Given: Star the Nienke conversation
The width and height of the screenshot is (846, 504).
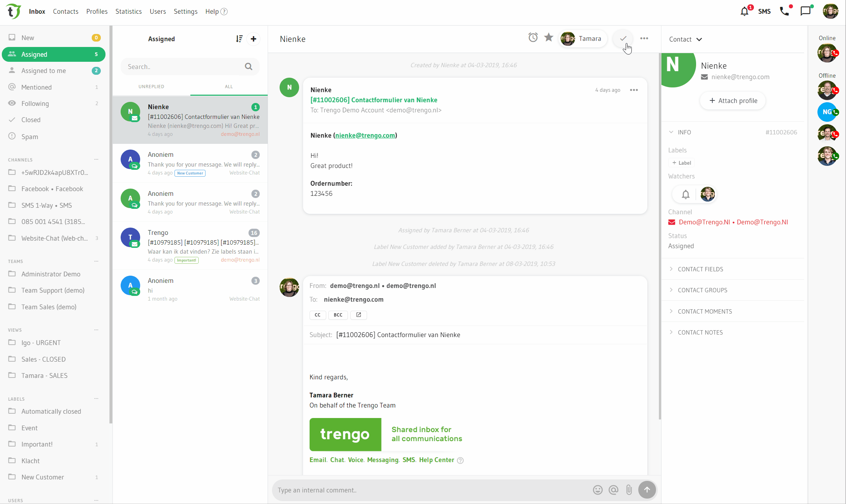Looking at the screenshot, I should coord(549,38).
